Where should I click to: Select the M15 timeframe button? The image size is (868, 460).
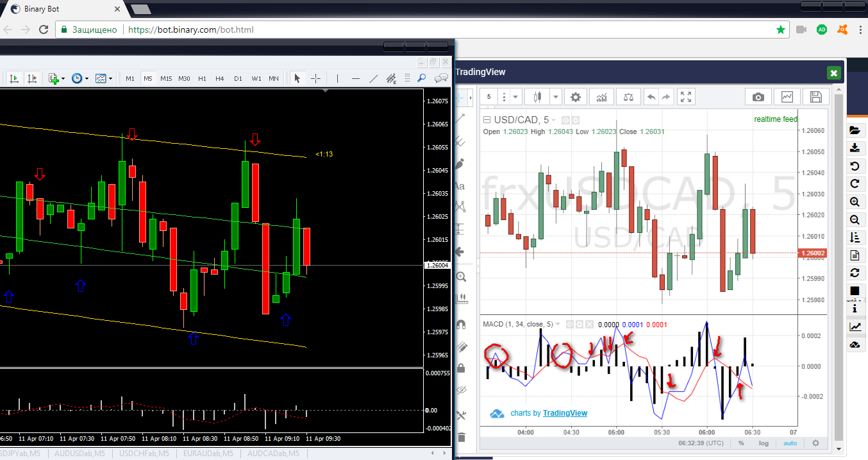pyautogui.click(x=166, y=78)
